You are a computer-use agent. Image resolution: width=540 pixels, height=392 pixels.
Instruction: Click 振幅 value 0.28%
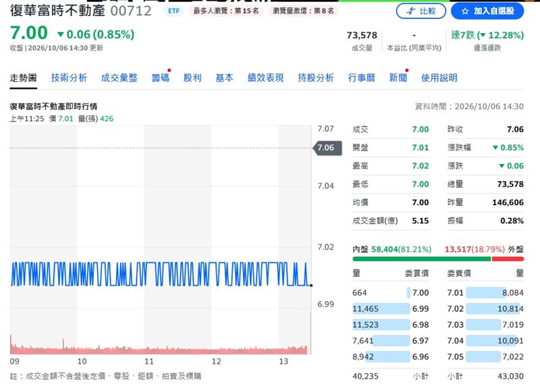[x=512, y=221]
